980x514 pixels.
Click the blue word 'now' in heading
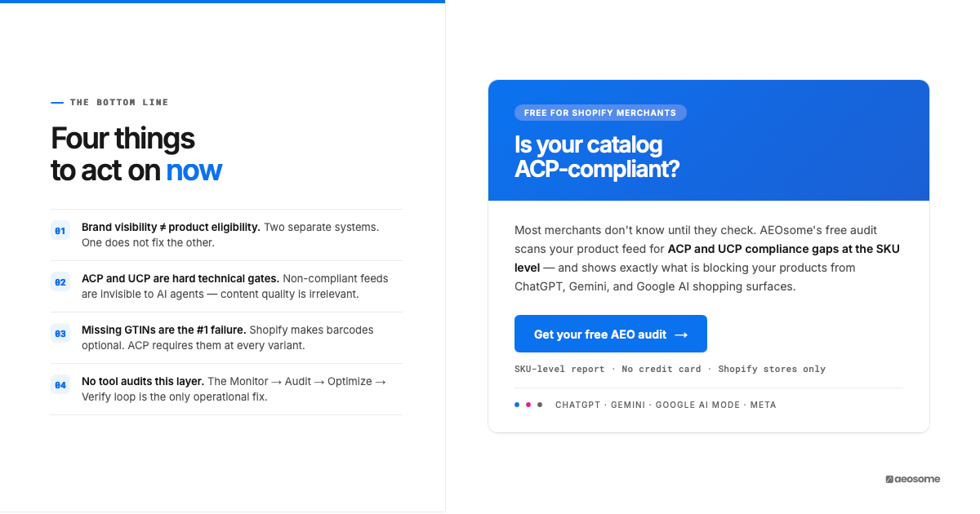[194, 171]
